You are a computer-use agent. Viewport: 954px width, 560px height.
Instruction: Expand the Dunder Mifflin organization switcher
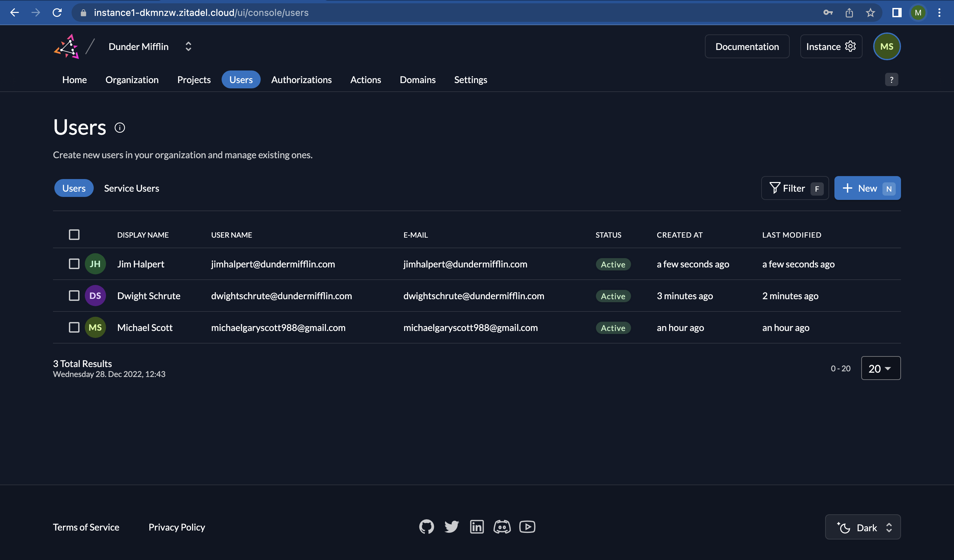click(188, 47)
